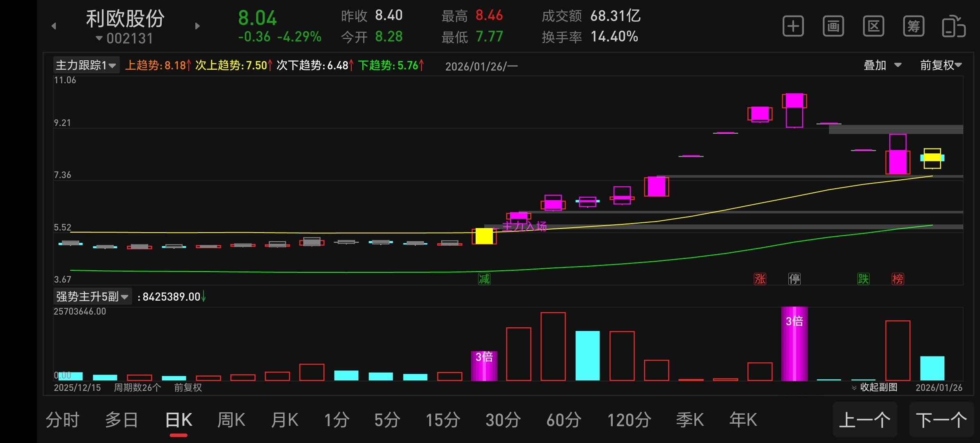Collapse the sub-chart with 收起副图
This screenshot has width=980, height=443.
pos(875,387)
